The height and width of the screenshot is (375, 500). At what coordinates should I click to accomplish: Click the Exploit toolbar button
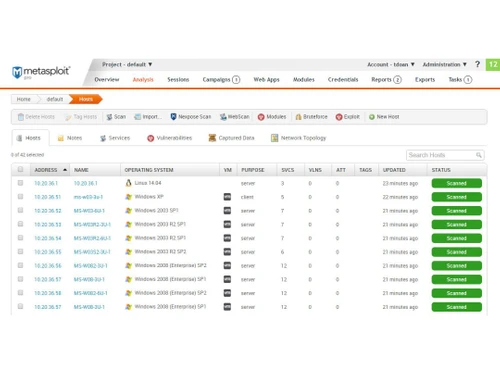[x=348, y=117]
